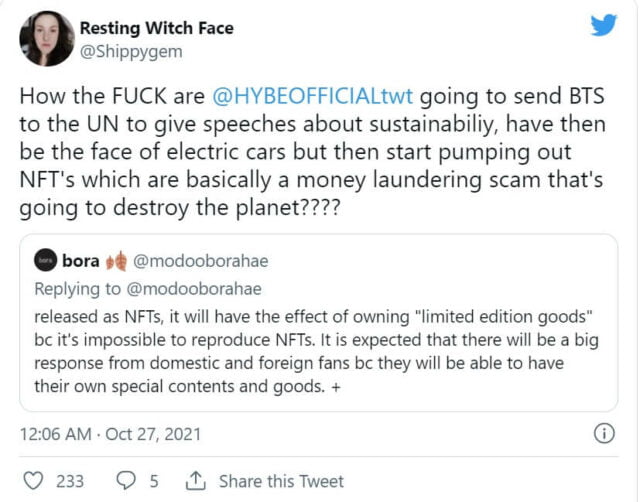This screenshot has height=502, width=640.
Task: Click the "Share this Tweet" label
Action: tap(281, 481)
